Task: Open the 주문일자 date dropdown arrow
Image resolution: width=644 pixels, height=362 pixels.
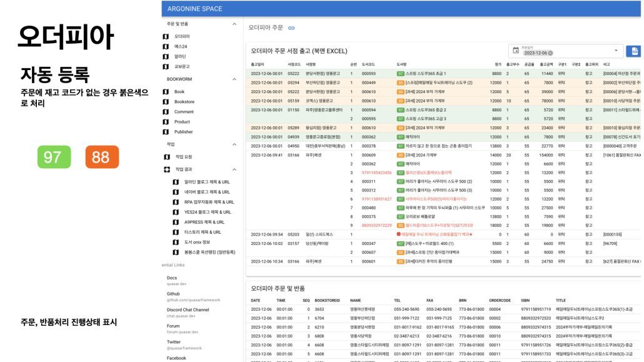Action: (x=615, y=51)
